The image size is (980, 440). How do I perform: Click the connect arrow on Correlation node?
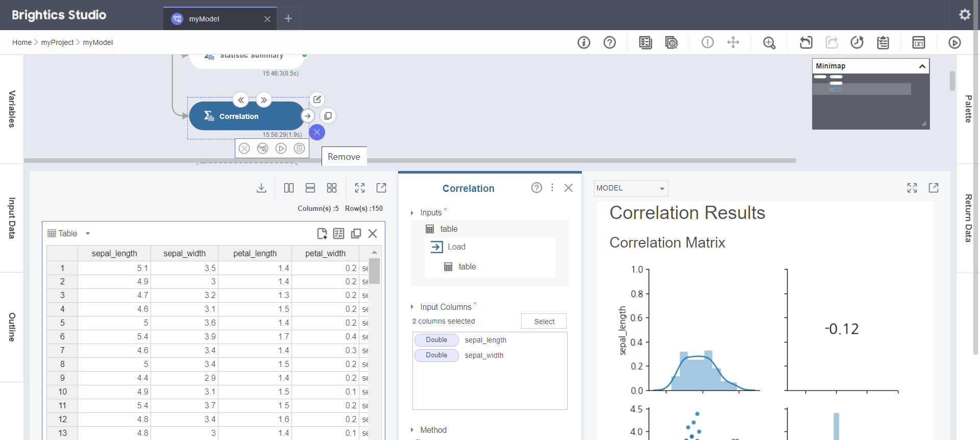tap(307, 116)
